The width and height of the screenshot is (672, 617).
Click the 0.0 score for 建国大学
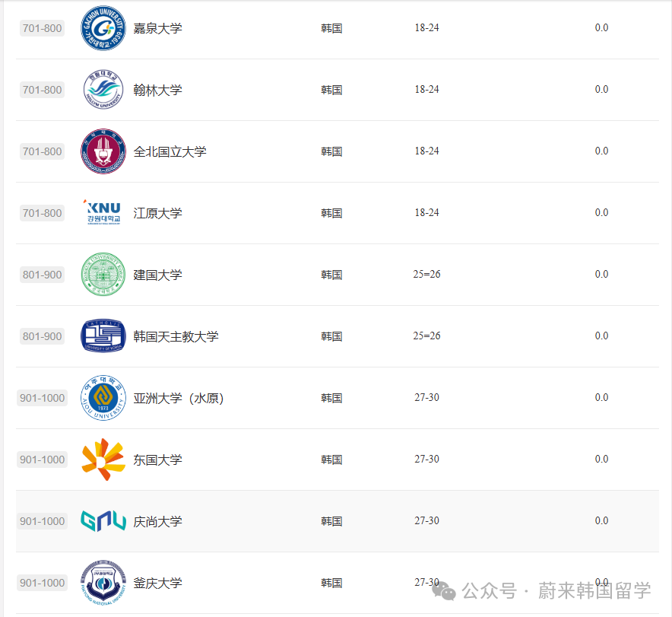coord(602,275)
